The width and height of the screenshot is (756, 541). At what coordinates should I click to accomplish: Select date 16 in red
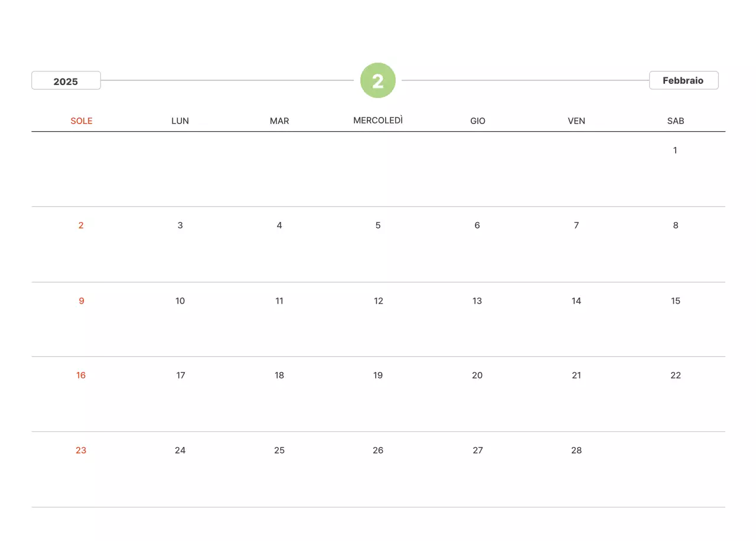pyautogui.click(x=81, y=376)
